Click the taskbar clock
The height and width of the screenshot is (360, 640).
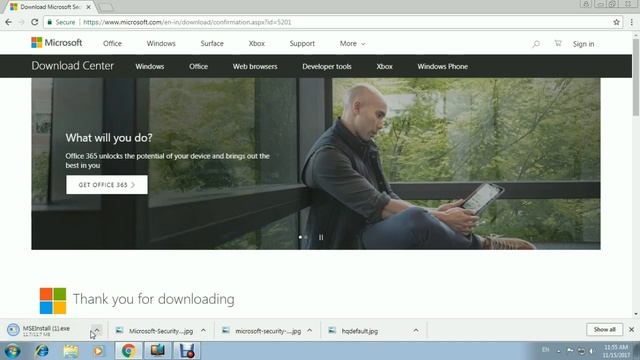[x=616, y=351]
